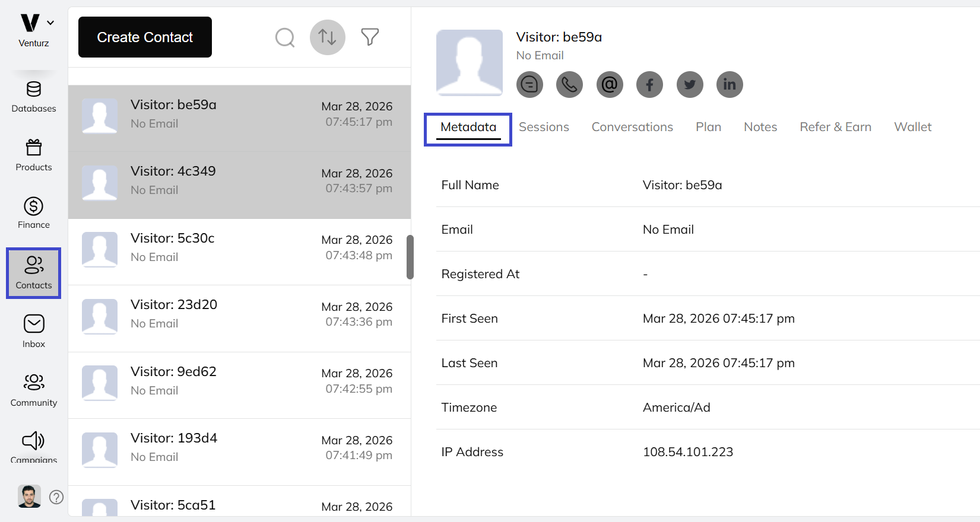
Task: Select contact Visitor: be59a in list
Action: point(239,118)
